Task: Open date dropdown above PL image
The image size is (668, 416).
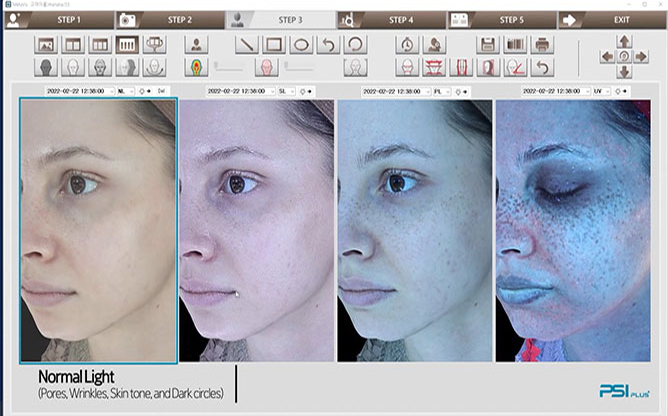Action: pyautogui.click(x=396, y=92)
